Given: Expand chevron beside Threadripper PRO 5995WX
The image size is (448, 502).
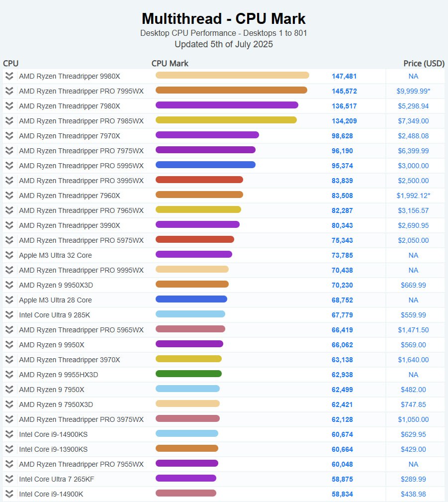Looking at the screenshot, I should 9,166.
